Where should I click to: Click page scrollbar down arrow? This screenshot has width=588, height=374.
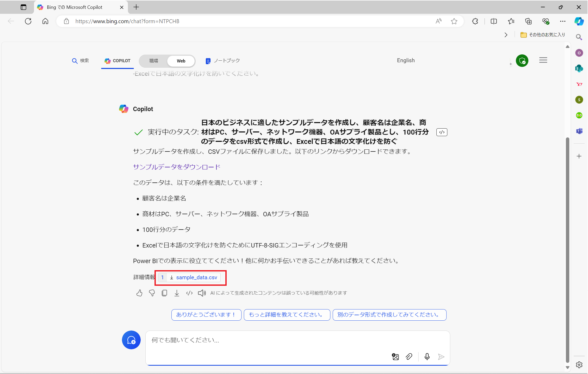coord(567,367)
